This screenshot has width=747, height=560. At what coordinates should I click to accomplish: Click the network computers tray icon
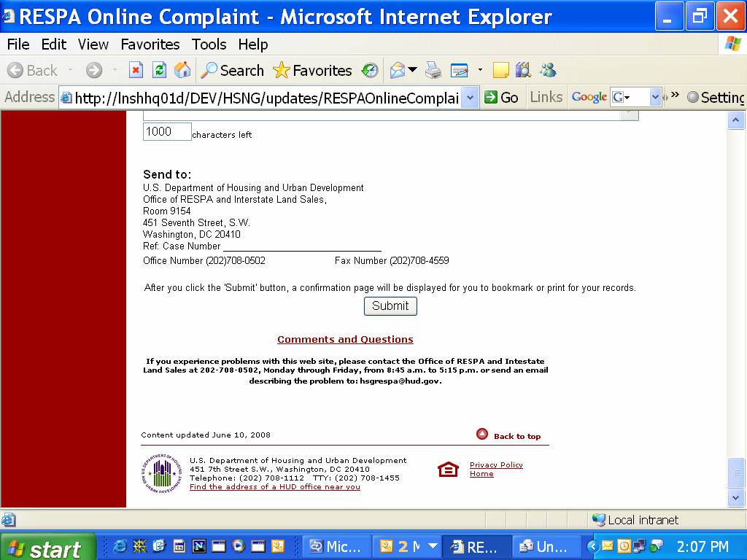[x=639, y=546]
